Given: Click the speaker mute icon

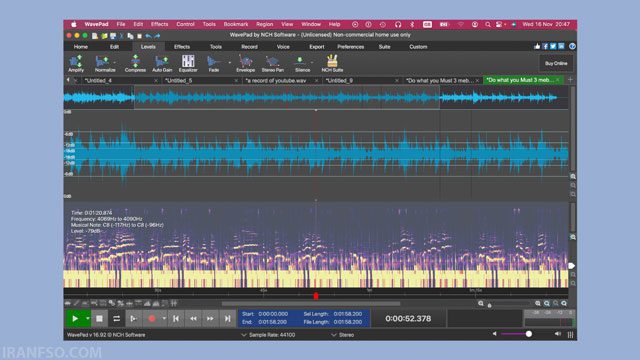Looking at the screenshot, I should point(494,334).
